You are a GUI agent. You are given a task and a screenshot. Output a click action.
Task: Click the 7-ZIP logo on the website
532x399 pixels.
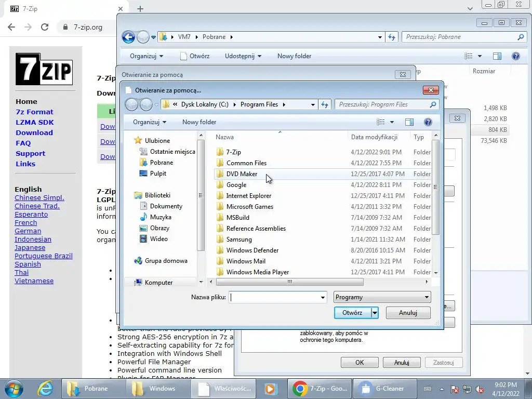tap(44, 69)
